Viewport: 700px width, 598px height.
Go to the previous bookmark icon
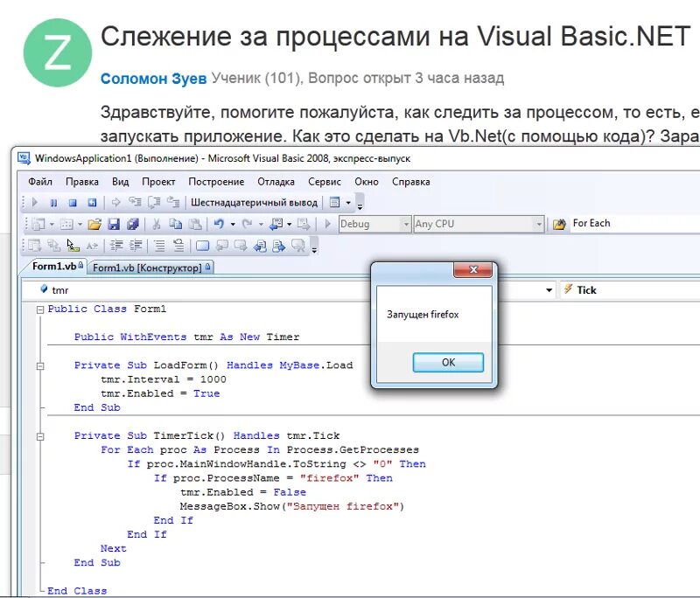(221, 246)
